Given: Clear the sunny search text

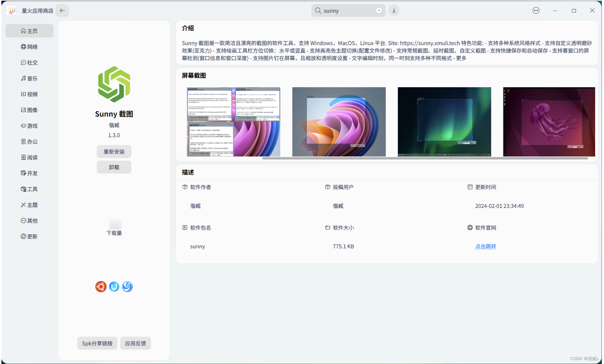Looking at the screenshot, I should click(x=379, y=11).
